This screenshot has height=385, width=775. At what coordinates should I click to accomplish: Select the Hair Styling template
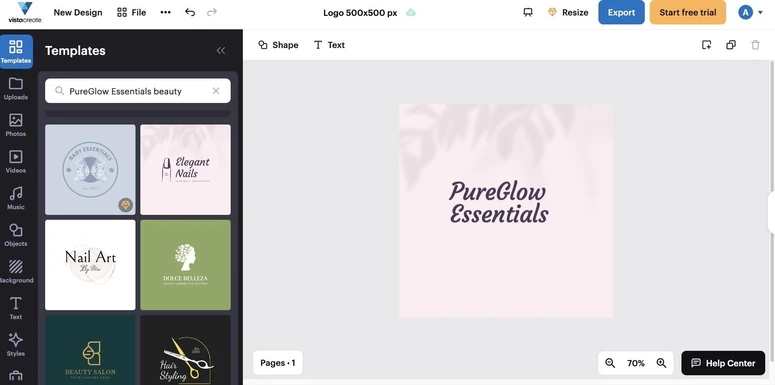pyautogui.click(x=185, y=350)
